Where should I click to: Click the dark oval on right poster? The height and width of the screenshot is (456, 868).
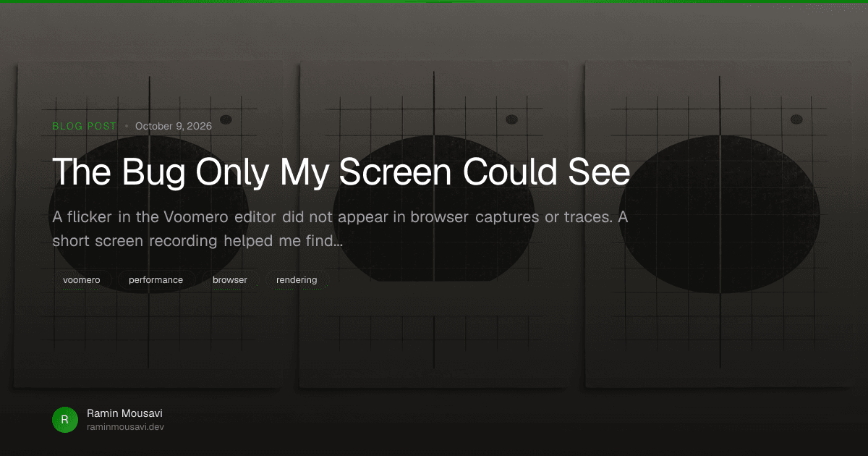(719, 214)
